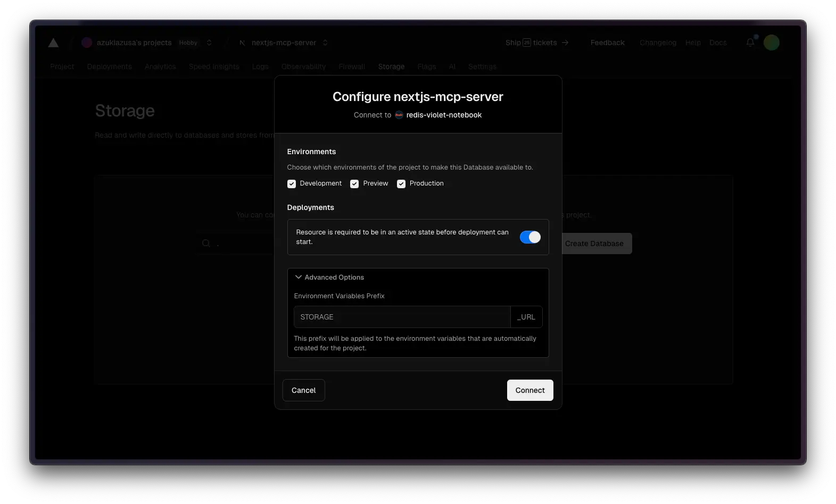
Task: Click azukiazusa's projects team name
Action: tap(134, 43)
